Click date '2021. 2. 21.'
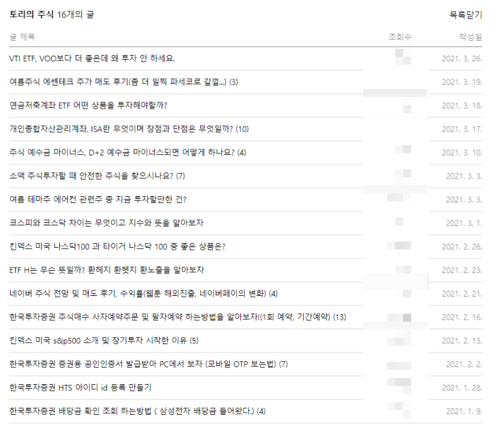 462,294
